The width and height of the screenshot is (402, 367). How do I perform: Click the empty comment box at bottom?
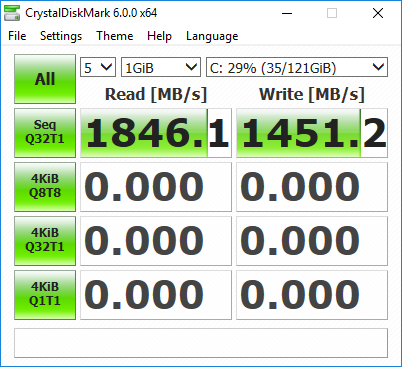point(201,343)
